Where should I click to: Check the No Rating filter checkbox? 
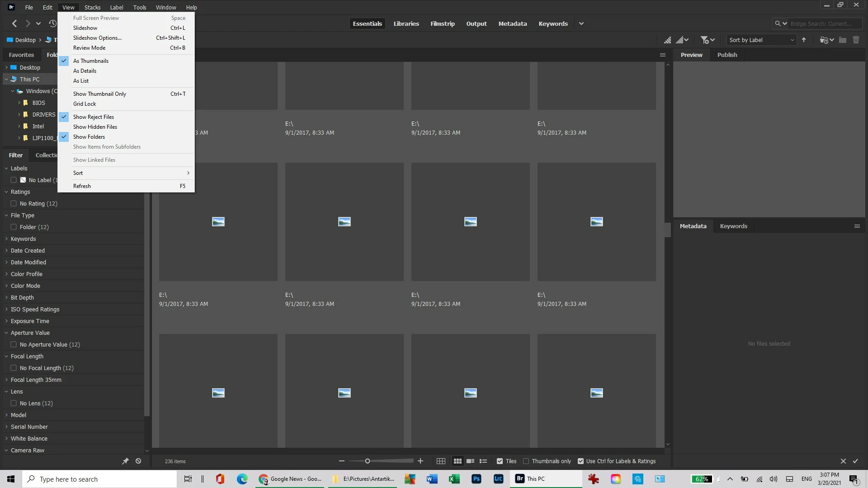(x=14, y=204)
